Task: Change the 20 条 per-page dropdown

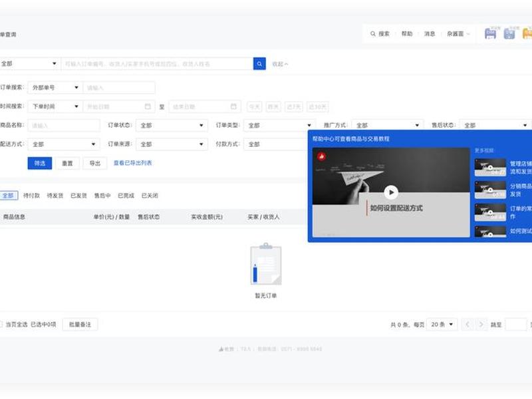Action: pos(442,325)
